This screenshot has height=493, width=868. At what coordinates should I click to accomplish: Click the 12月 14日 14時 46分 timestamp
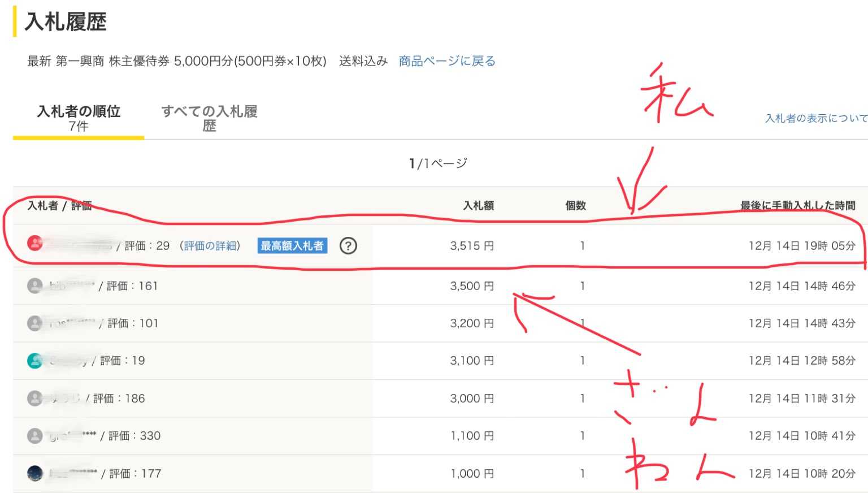click(802, 286)
